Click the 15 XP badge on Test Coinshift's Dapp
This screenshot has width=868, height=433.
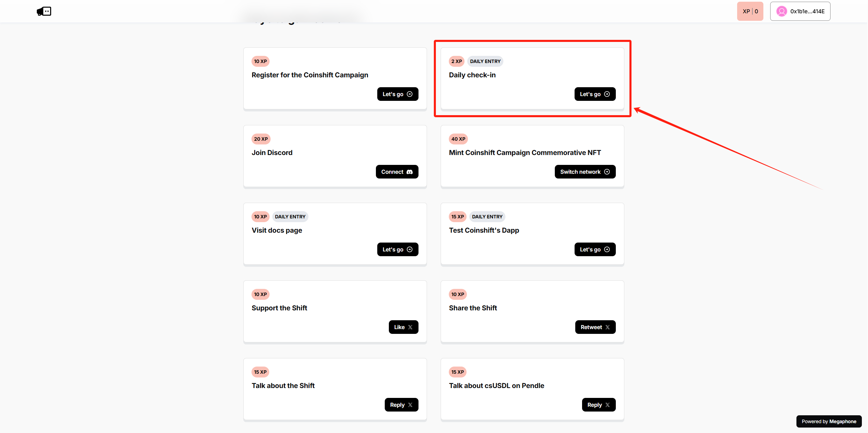pos(458,217)
